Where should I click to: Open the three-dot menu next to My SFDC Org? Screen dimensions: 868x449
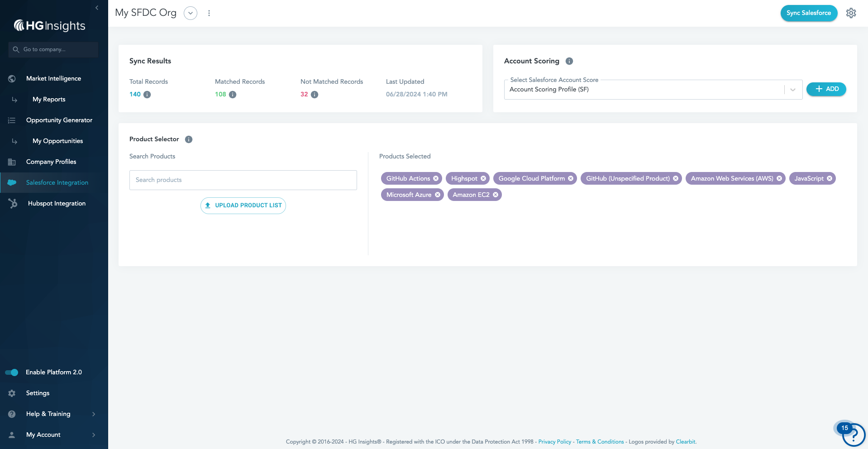coord(209,13)
